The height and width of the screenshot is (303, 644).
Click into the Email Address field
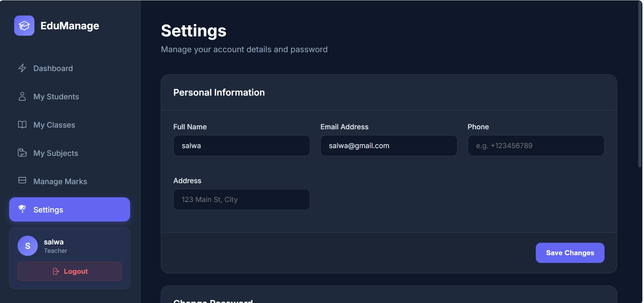(388, 146)
